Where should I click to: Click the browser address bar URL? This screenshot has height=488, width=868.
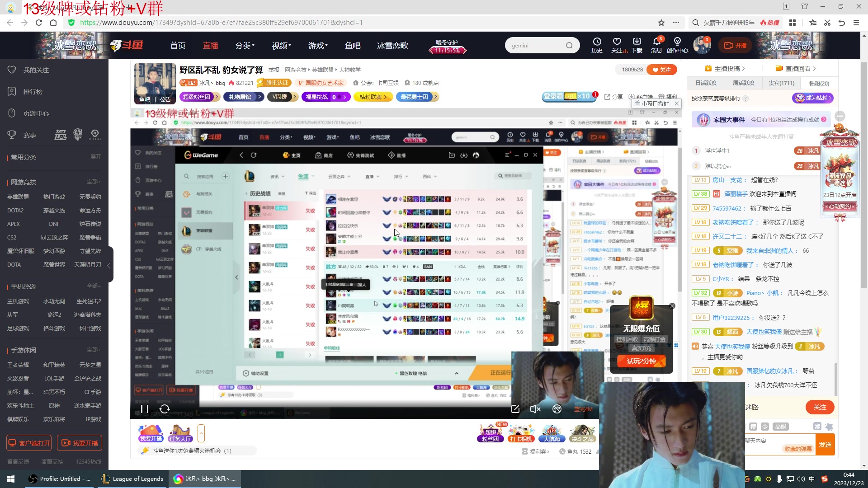click(x=221, y=23)
